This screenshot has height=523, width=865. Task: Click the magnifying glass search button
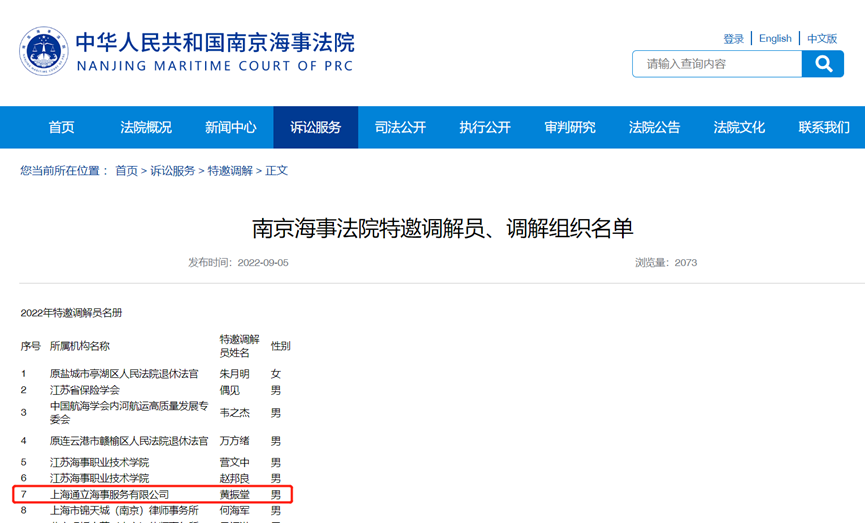click(823, 64)
